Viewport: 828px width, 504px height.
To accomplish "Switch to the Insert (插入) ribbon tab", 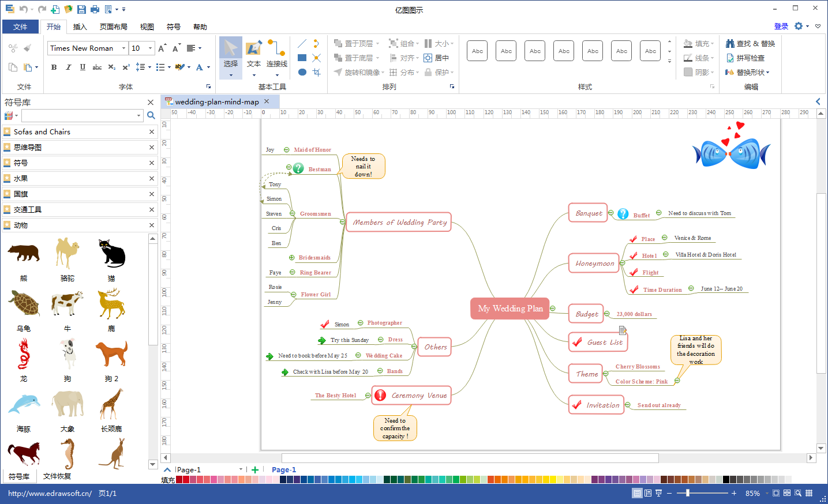I will pos(80,27).
